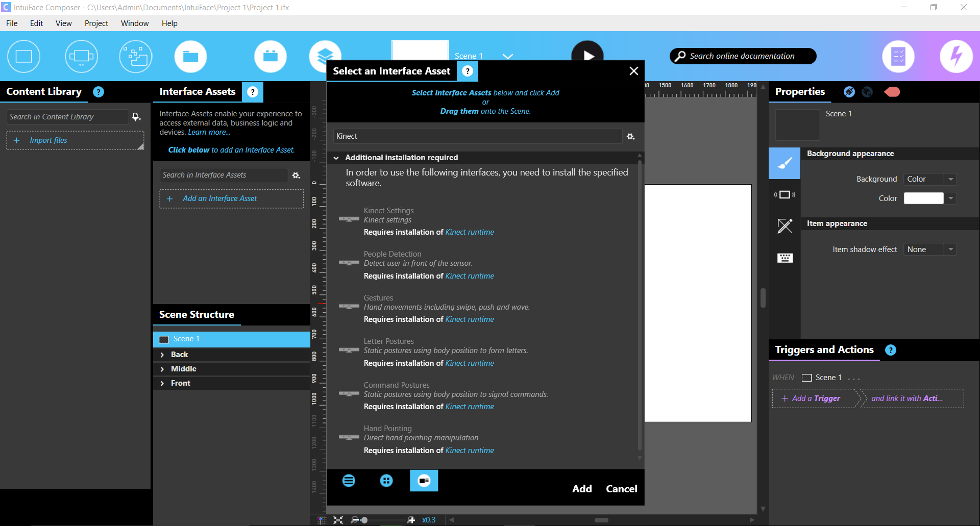Expand the Front layer in Scene Structure
This screenshot has height=526, width=980.
pos(162,383)
